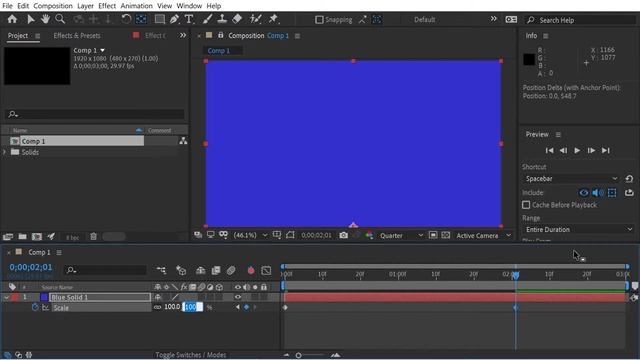Toggle Draft 3D icon in timeline toolbar
The image size is (640, 360).
point(181,270)
